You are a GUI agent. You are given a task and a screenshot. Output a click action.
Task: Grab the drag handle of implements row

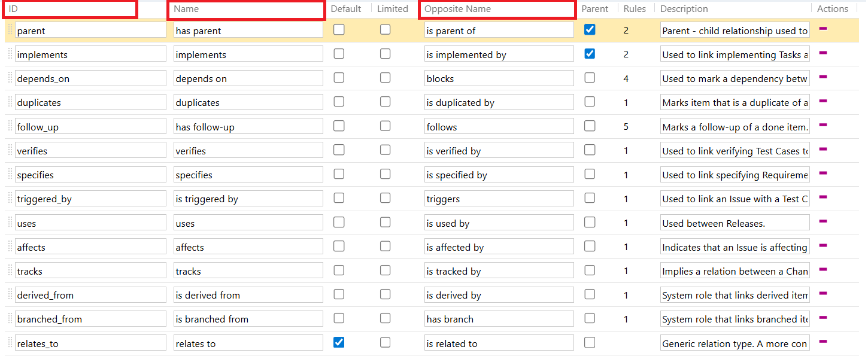click(x=10, y=54)
